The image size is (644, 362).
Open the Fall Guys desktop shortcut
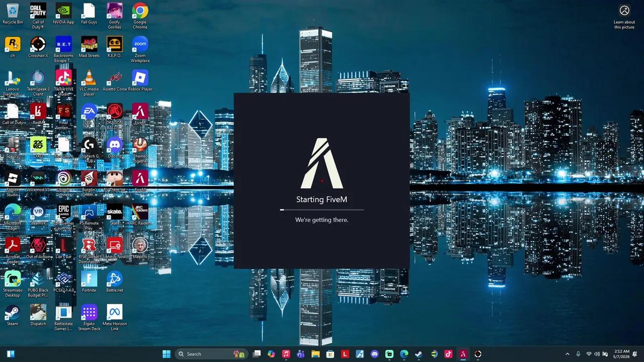point(89,14)
